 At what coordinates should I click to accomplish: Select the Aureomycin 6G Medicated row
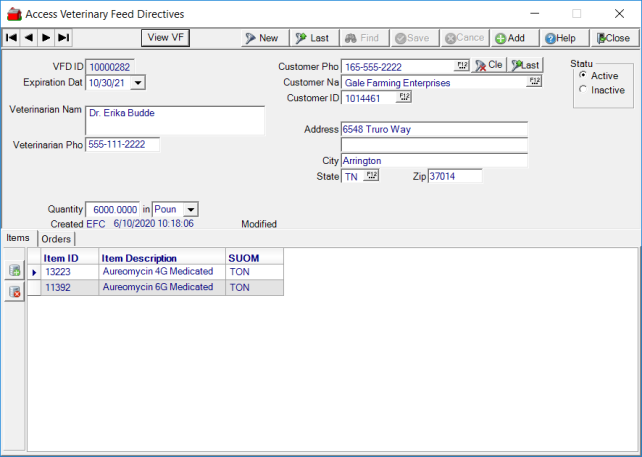pos(157,287)
